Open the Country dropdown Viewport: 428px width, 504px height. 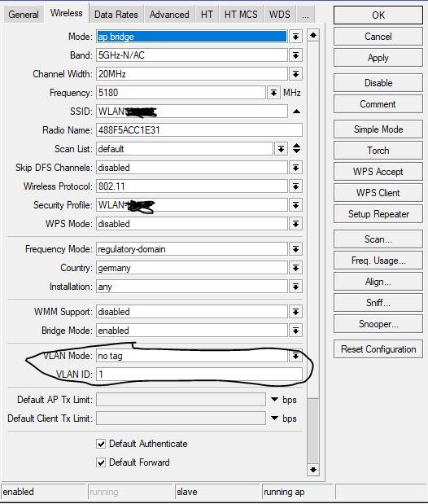pyautogui.click(x=295, y=268)
